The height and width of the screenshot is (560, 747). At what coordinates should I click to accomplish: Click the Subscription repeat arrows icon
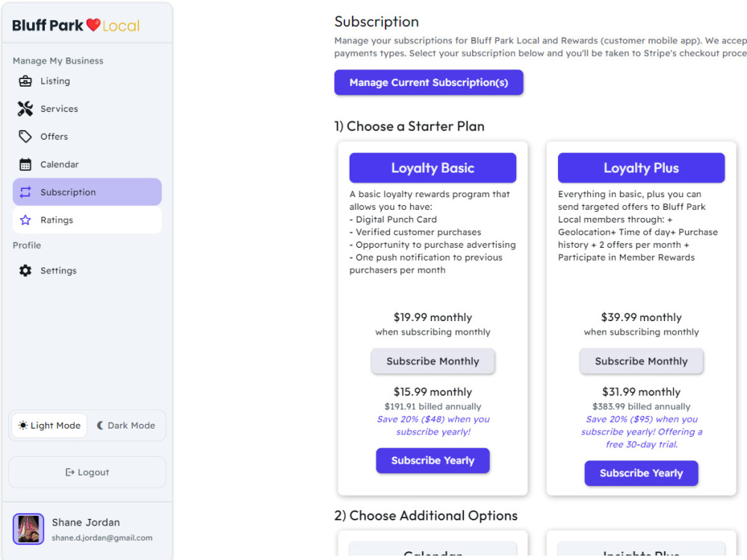[25, 192]
